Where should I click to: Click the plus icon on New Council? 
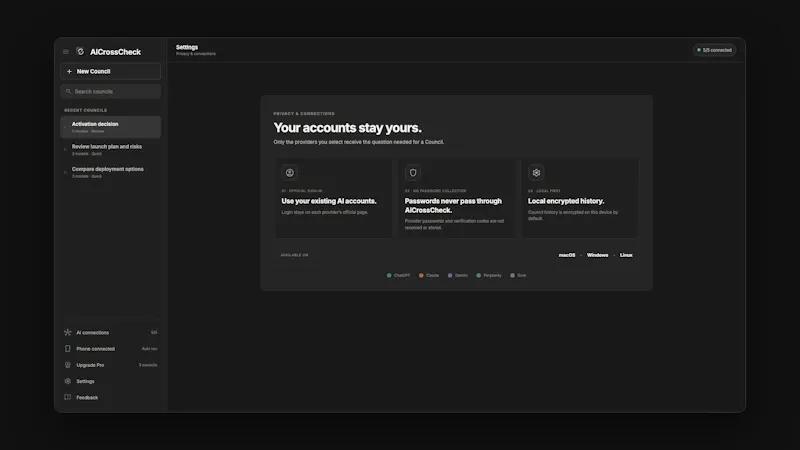coord(69,71)
